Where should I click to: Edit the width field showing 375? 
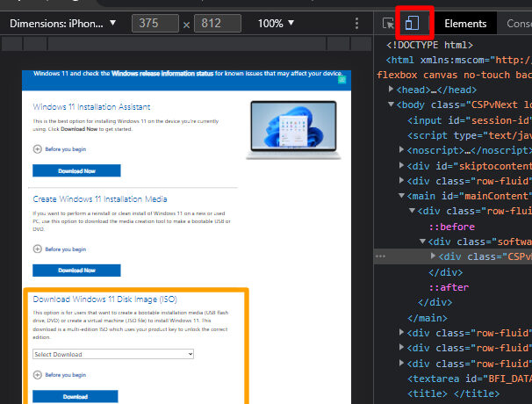155,24
